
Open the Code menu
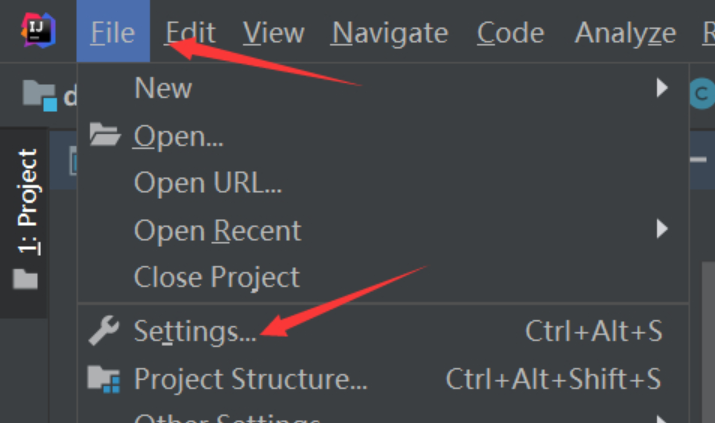click(510, 33)
